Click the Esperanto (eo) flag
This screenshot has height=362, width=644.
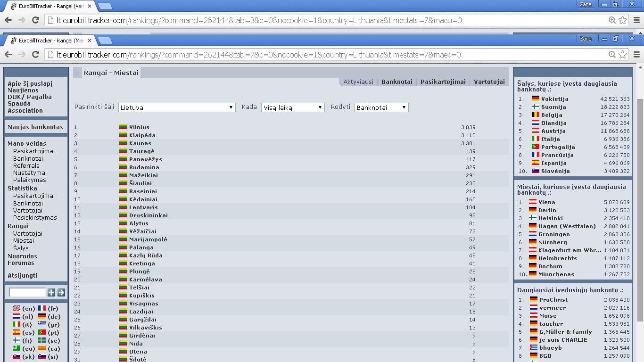[17, 349]
